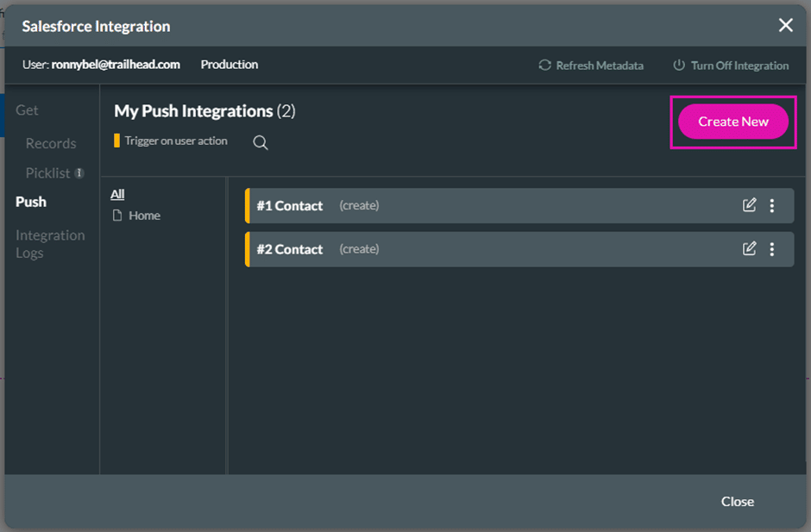The width and height of the screenshot is (811, 532).
Task: Click the Close button at bottom
Action: (738, 502)
